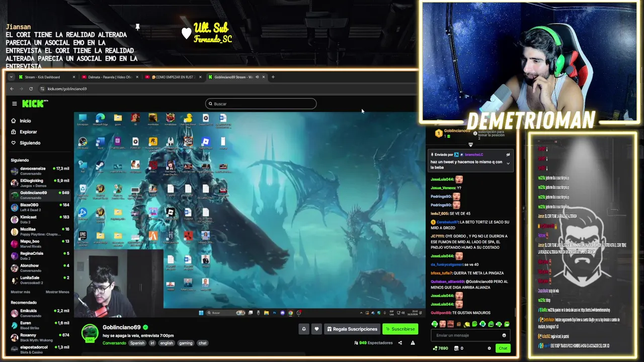The width and height of the screenshot is (644, 362).
Task: Switch to Dalmata - Pasarela video tab
Action: pos(110,77)
